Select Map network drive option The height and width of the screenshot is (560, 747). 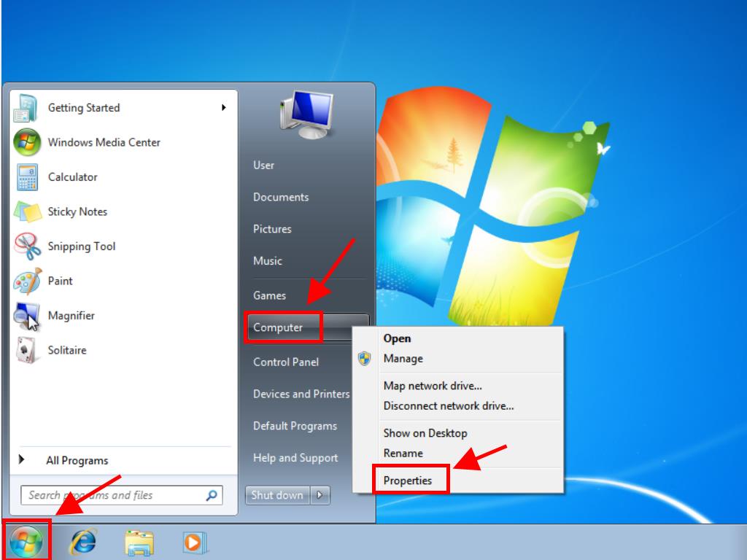click(433, 386)
